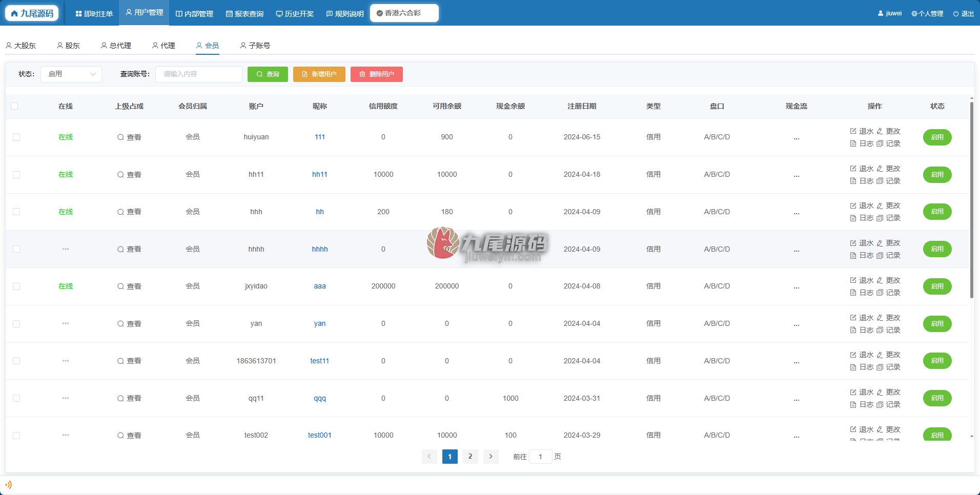The image size is (980, 495).
Task: Check the 1863613701 row checkbox
Action: click(16, 361)
